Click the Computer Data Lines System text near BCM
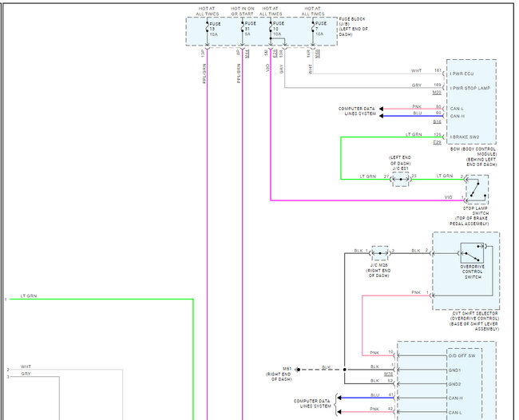519x420 pixels. (x=357, y=111)
